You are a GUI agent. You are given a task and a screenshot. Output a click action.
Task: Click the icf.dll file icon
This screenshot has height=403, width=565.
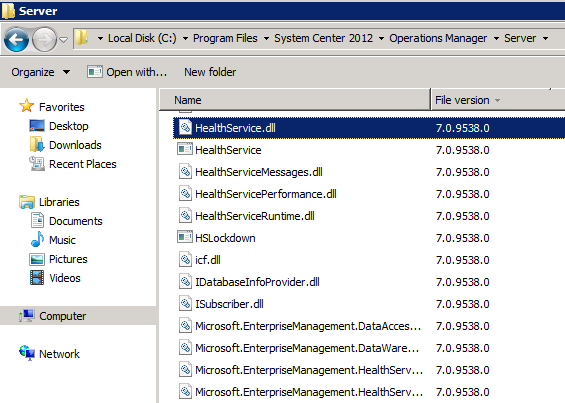tap(185, 259)
